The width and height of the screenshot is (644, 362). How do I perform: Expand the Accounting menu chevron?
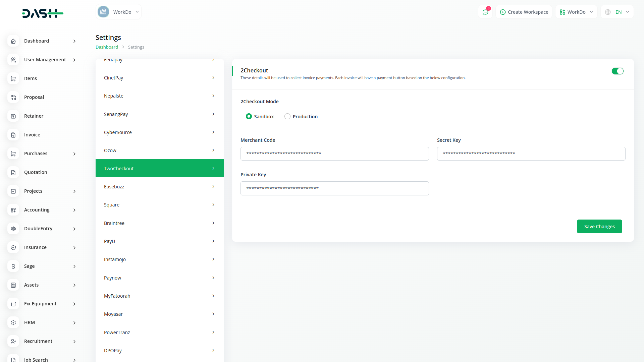click(74, 210)
